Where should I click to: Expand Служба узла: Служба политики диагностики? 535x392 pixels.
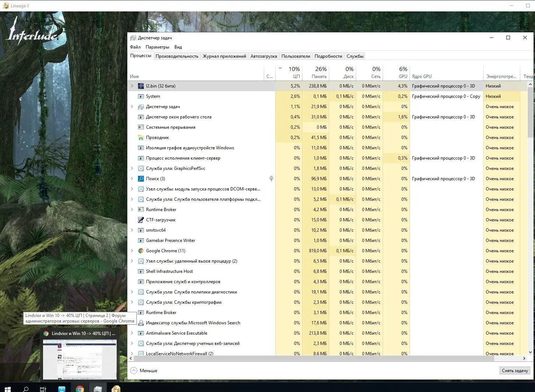click(x=132, y=292)
